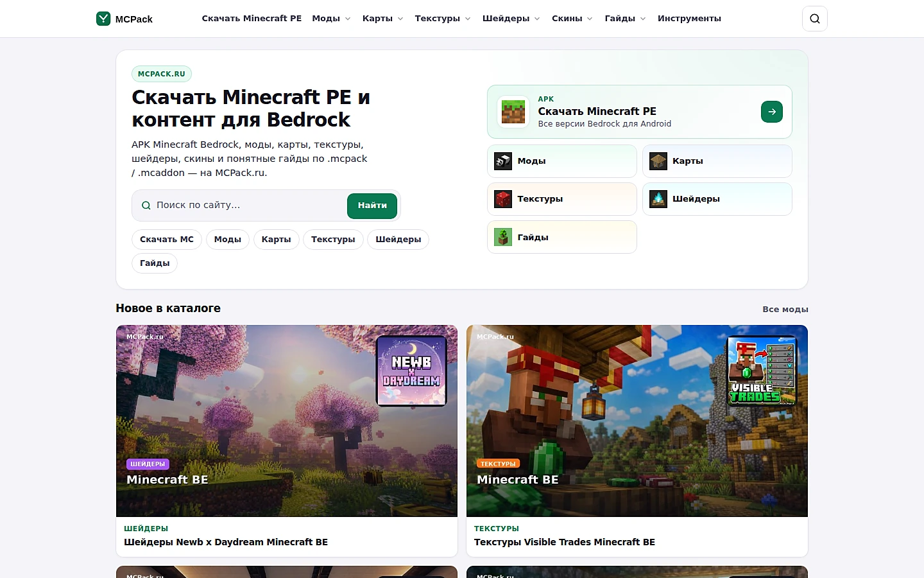Viewport: 924px width, 578px height.
Task: Click the Гайды chip under search
Action: tap(155, 263)
